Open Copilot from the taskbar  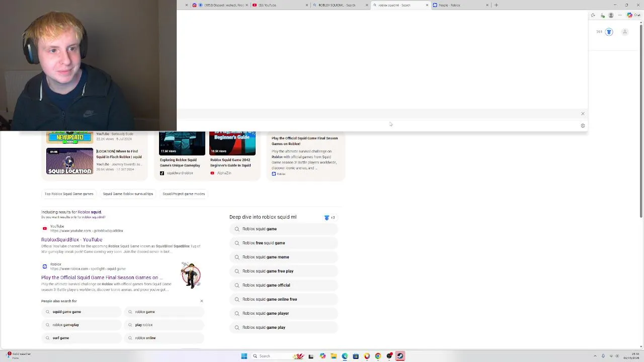323,356
